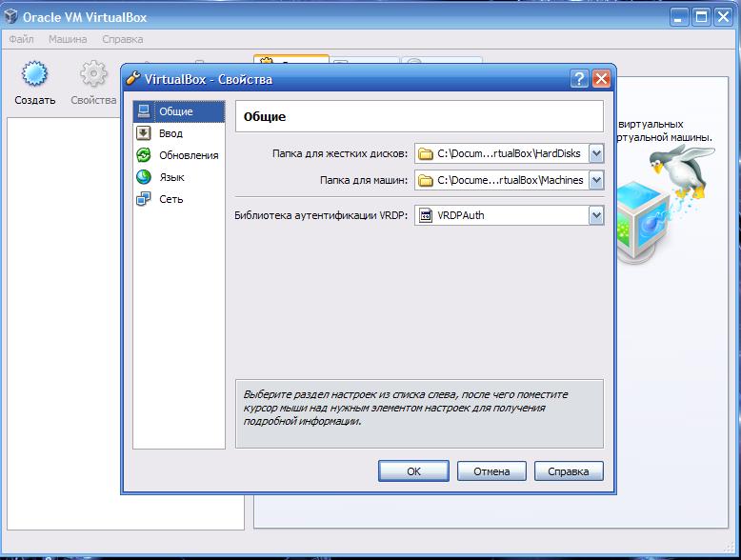Expand the hard disks folder dropdown arrow
Screen dimensions: 741x560
click(596, 153)
